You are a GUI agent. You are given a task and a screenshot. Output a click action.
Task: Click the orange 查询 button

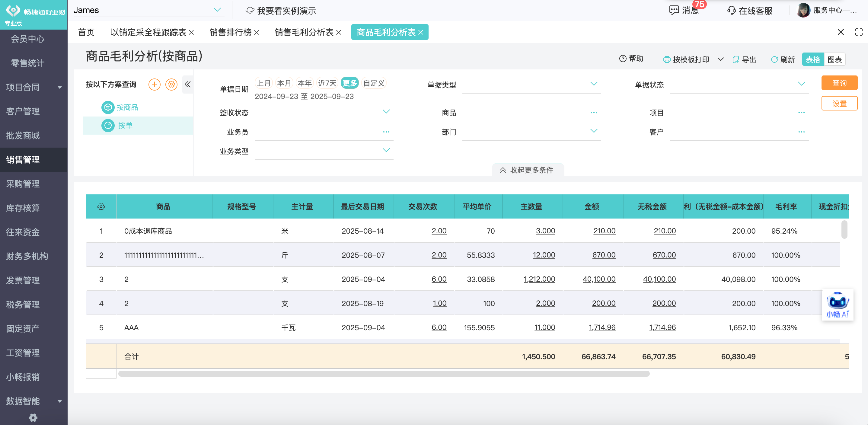839,83
